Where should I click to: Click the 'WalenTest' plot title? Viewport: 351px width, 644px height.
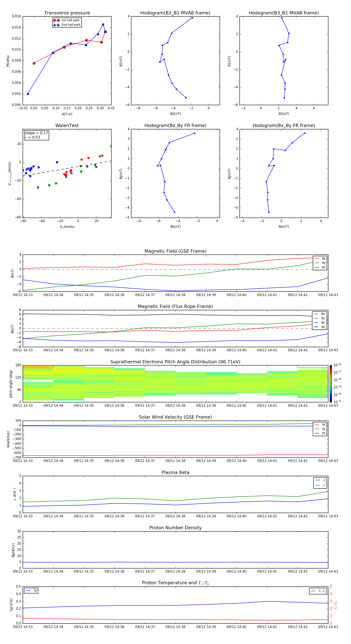67,125
